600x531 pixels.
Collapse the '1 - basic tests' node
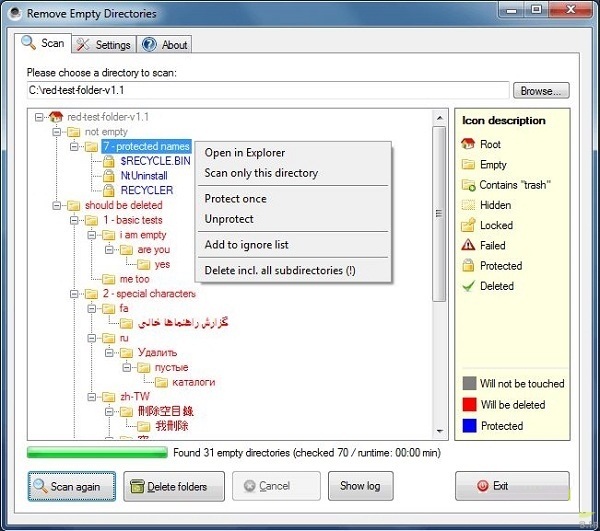point(75,220)
